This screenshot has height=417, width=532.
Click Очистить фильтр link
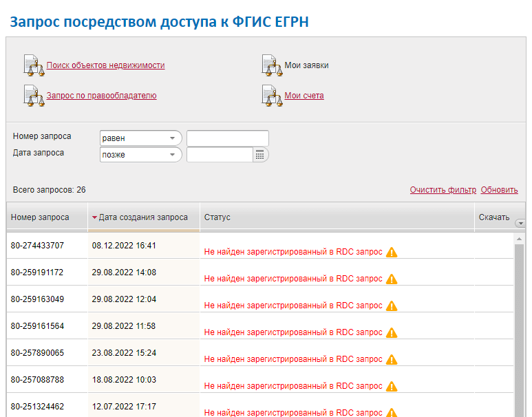[x=443, y=190]
